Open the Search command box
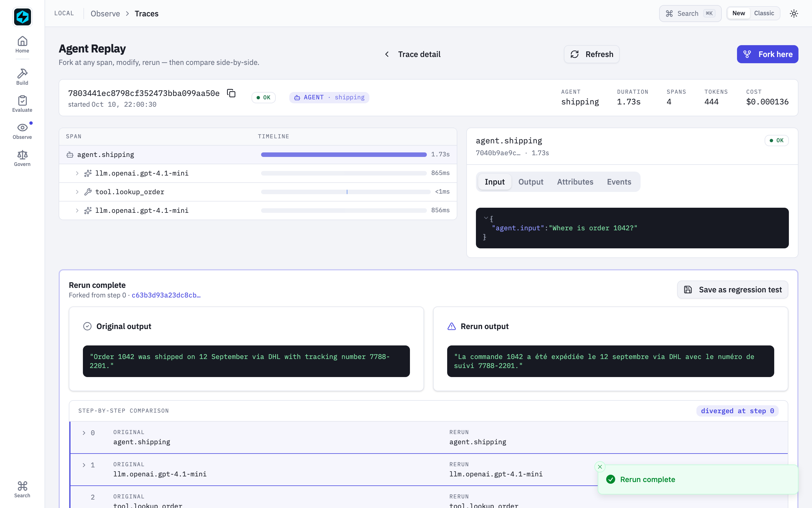 click(690, 14)
